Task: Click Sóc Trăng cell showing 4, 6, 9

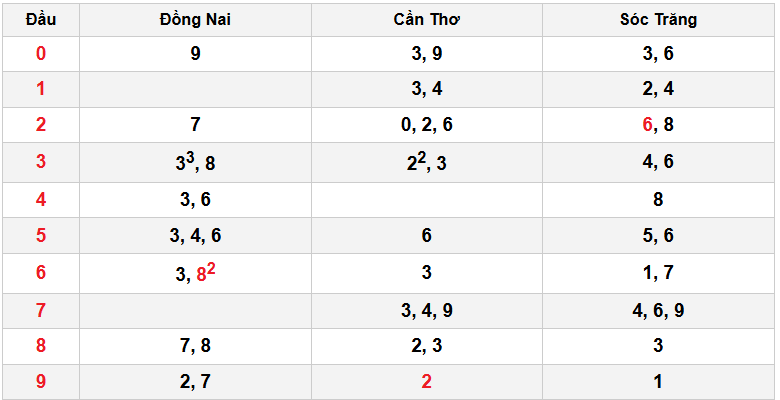Action: coord(657,310)
